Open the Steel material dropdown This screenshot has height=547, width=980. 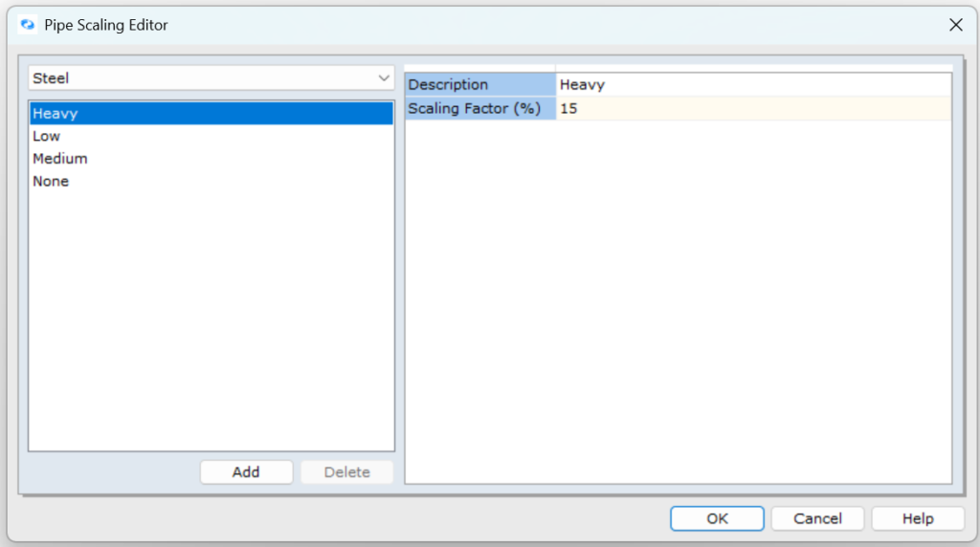click(212, 78)
